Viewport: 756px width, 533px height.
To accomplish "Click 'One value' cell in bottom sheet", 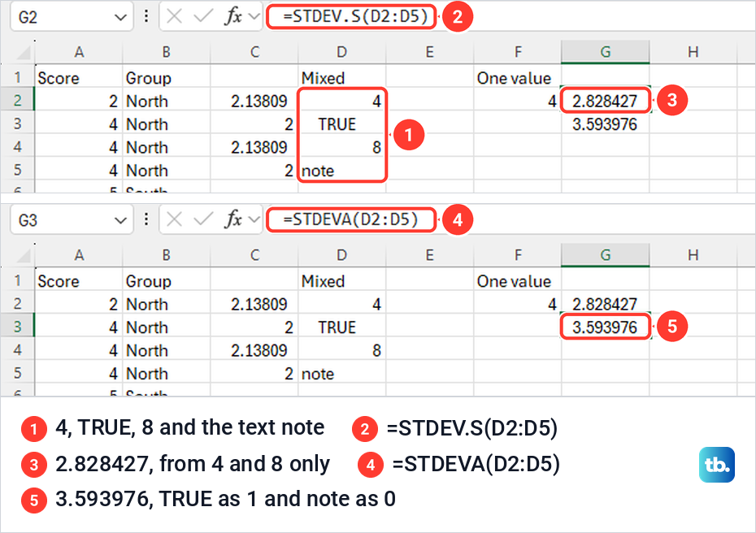I will coord(517,280).
